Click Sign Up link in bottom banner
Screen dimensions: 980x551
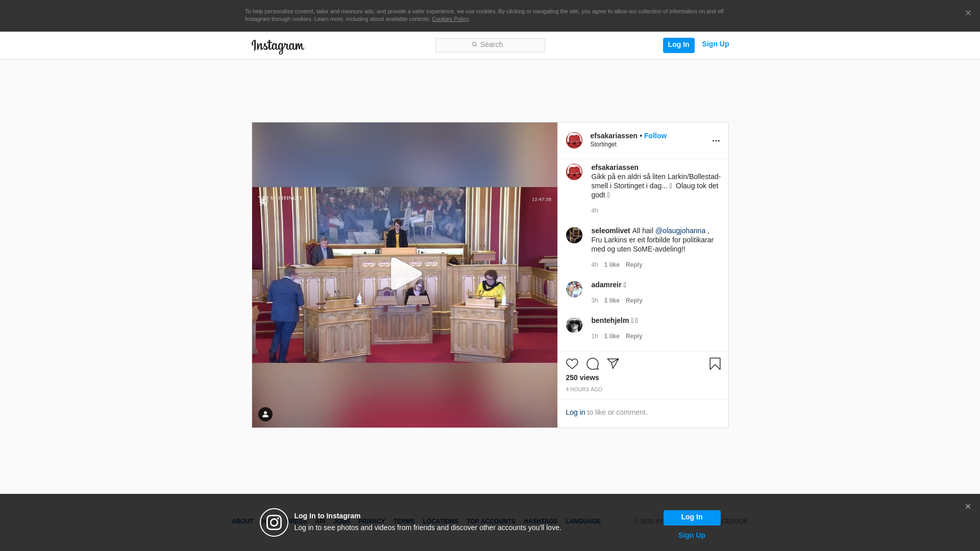(x=692, y=535)
